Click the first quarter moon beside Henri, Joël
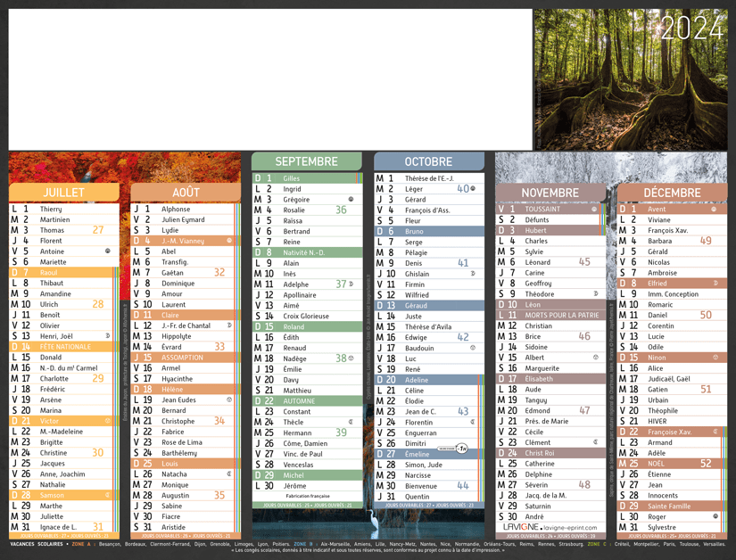Image resolution: width=736 pixels, height=560 pixels. (108, 336)
